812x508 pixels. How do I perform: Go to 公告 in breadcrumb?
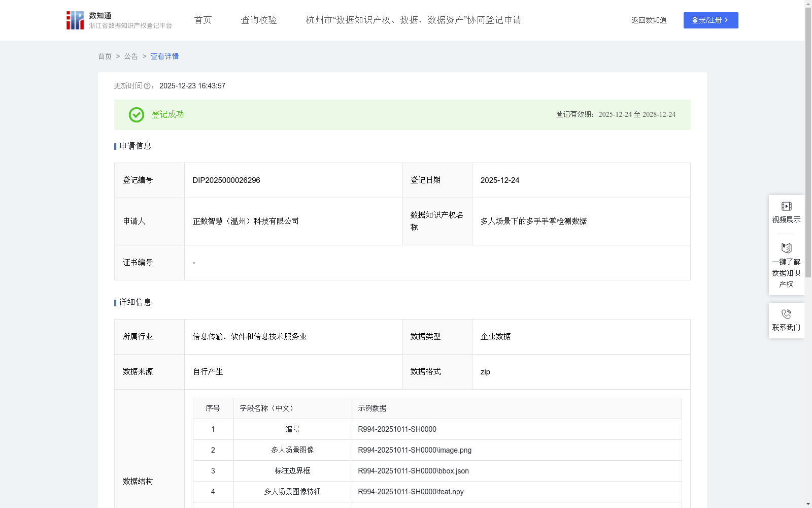coord(131,56)
